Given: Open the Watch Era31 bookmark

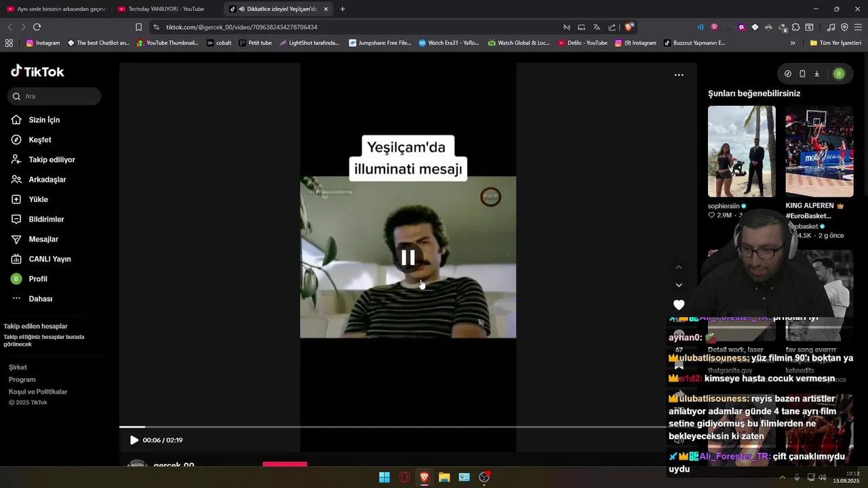Looking at the screenshot, I should coord(449,43).
